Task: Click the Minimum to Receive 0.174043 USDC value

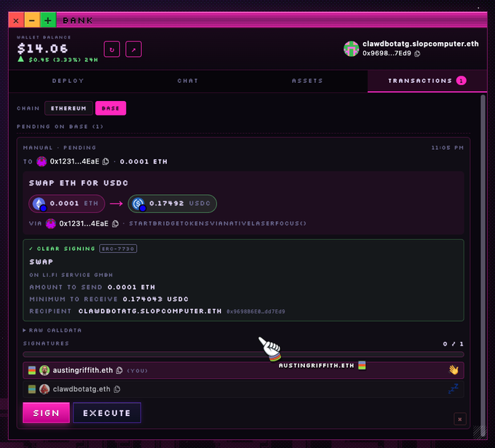Action: point(156,299)
